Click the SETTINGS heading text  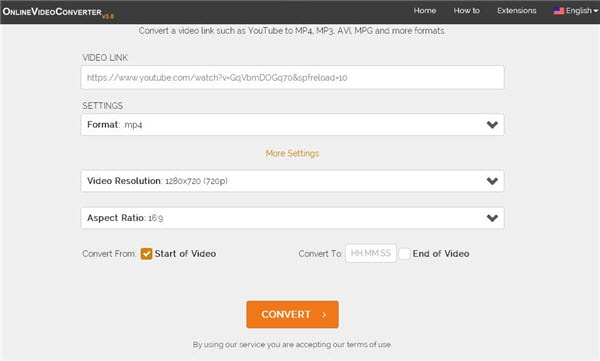coord(103,106)
